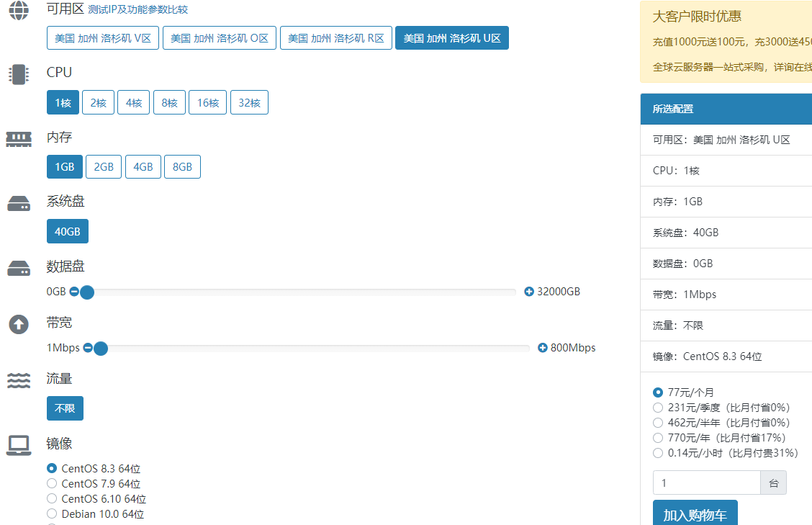Click the waves icon beside 流量
This screenshot has height=525, width=812.
19,381
